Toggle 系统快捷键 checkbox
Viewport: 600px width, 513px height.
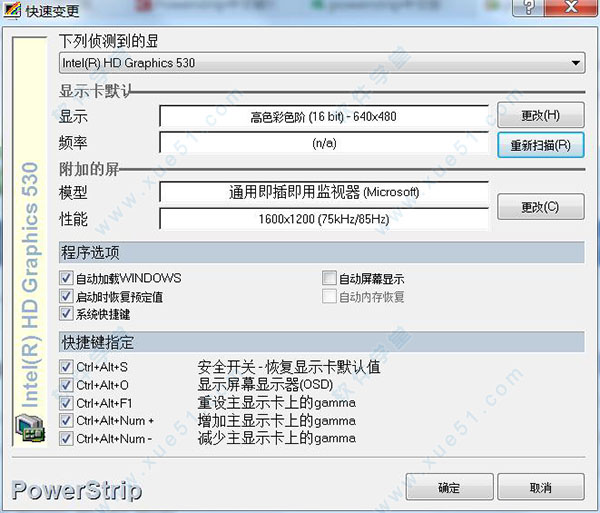66,314
